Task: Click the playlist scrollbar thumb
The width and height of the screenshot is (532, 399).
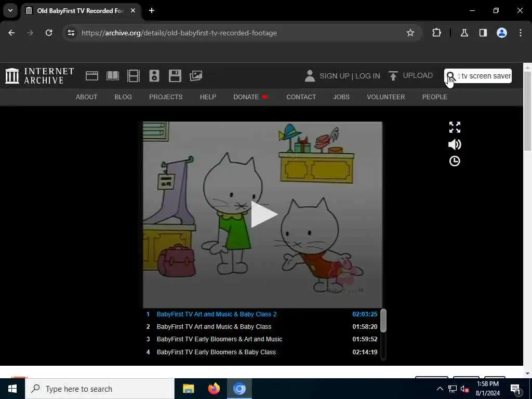Action: pyautogui.click(x=383, y=320)
